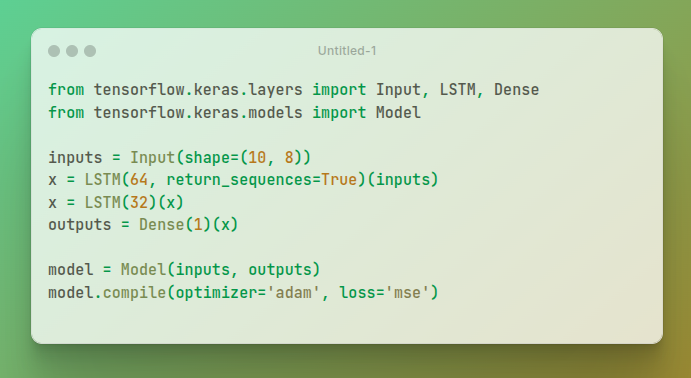Click the Model(inputs, outputs) constructor call
Viewport: 691px width, 378px height.
pyautogui.click(x=220, y=270)
